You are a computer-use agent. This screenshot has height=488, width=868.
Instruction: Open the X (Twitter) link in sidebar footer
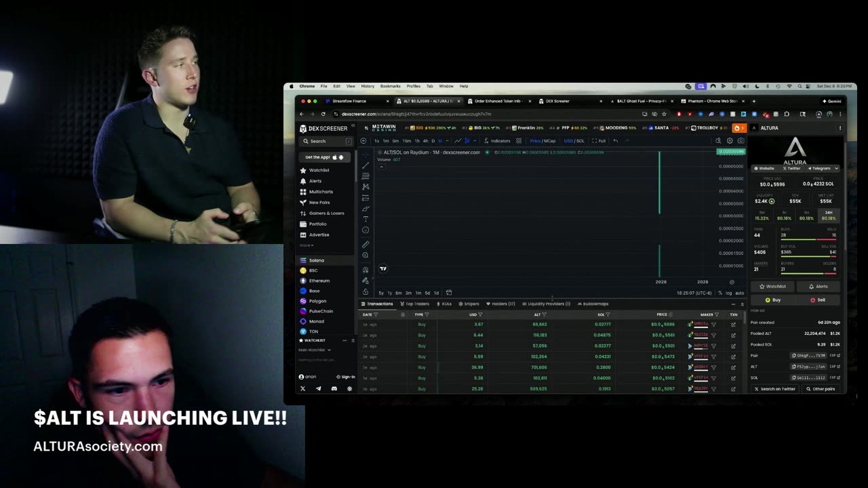pos(302,388)
